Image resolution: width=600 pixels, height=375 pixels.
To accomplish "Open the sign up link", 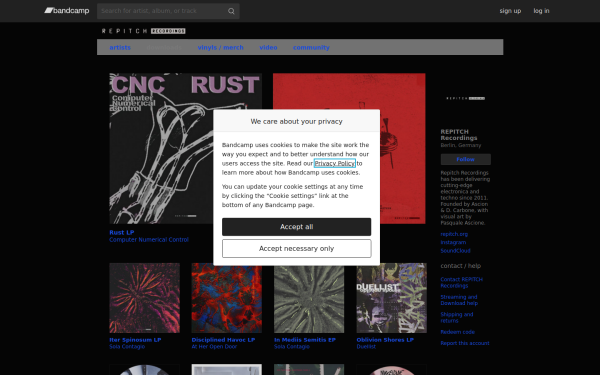I will 510,11.
